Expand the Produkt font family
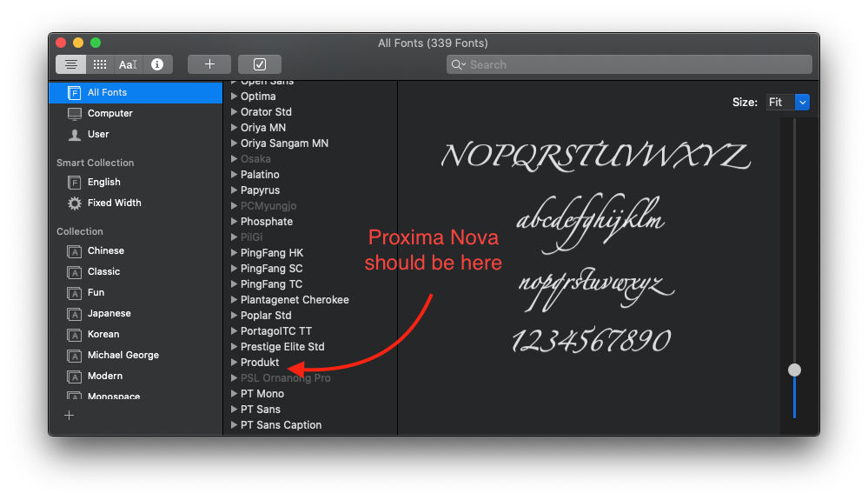Viewport: 868px width, 500px height. tap(234, 362)
